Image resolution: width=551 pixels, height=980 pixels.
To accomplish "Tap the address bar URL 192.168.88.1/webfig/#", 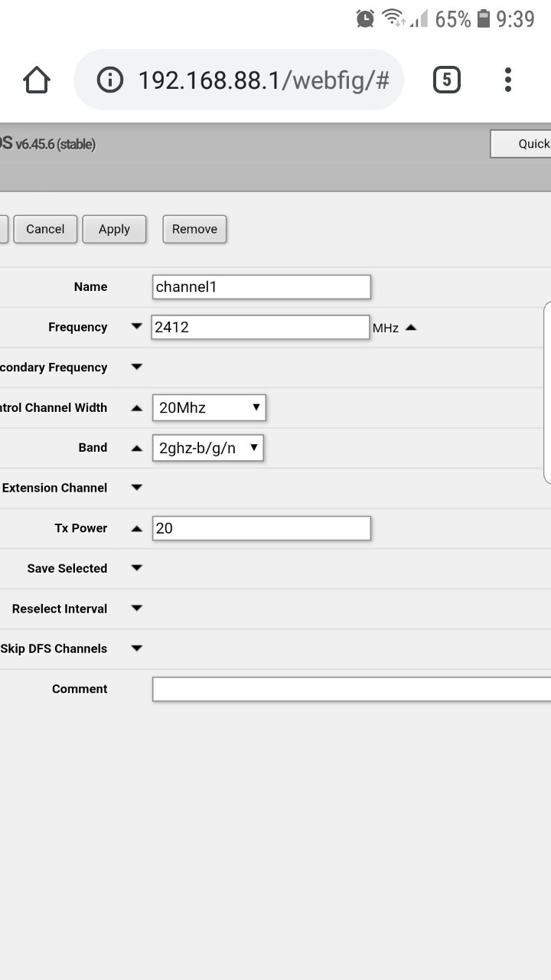I will tap(264, 80).
